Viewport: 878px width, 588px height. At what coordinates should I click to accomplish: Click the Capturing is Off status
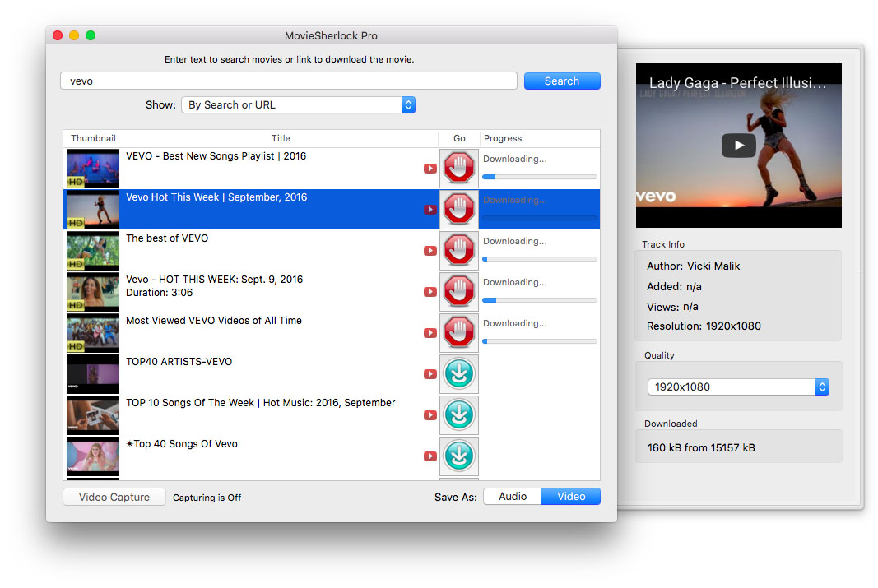pyautogui.click(x=207, y=498)
